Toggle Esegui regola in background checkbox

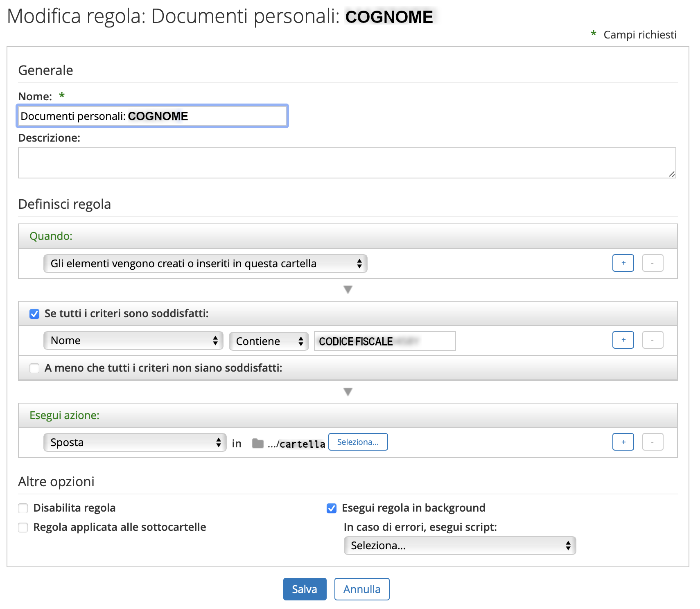332,508
